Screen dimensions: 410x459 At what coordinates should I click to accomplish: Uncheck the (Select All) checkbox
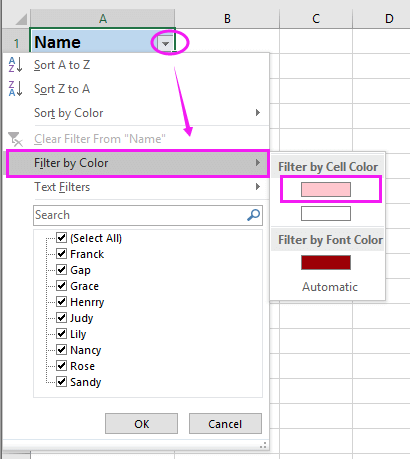[61, 238]
